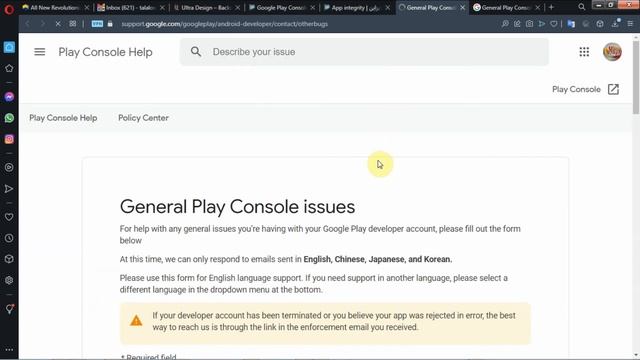The width and height of the screenshot is (640, 360).
Task: Close the App integrity tab
Action: click(x=387, y=7)
